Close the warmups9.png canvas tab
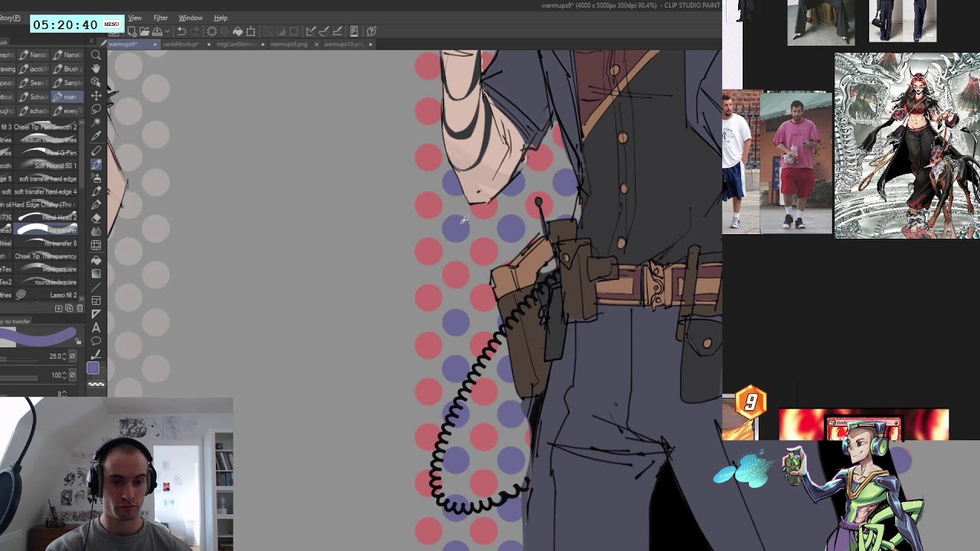Viewport: 980px width, 551px height. click(x=316, y=44)
